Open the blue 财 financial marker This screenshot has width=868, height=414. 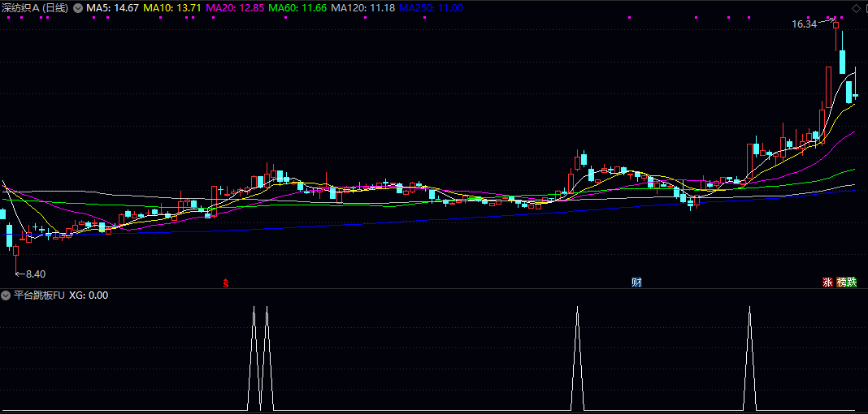(x=636, y=282)
